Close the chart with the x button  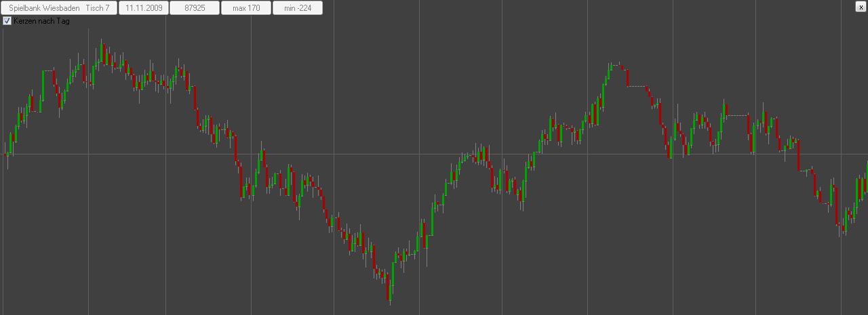pyautogui.click(x=861, y=7)
